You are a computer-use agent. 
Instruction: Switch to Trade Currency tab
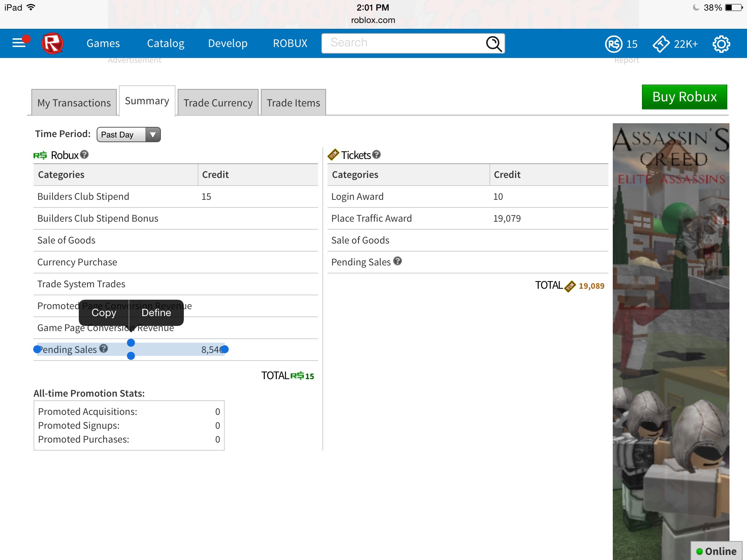click(x=218, y=103)
